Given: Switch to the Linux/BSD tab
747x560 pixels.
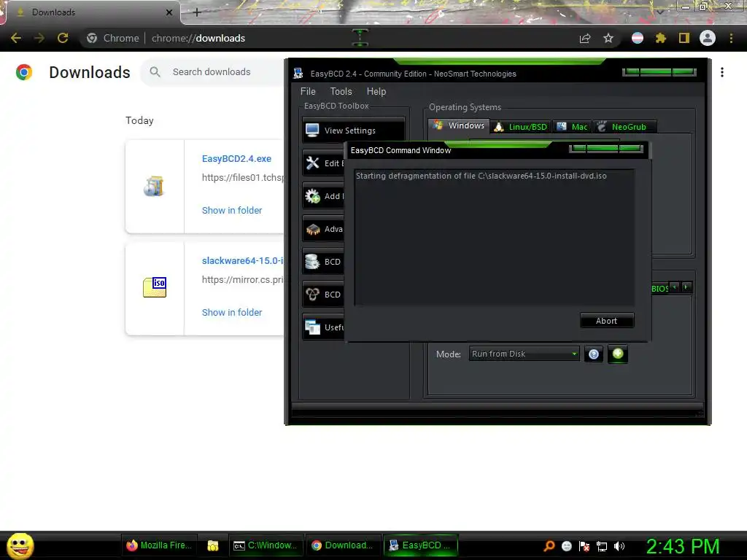Looking at the screenshot, I should pos(521,127).
